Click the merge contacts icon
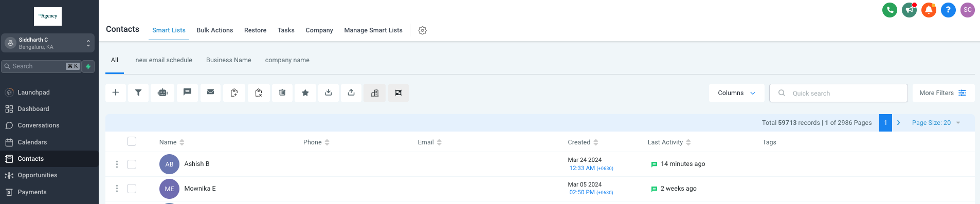This screenshot has width=980, height=204. (x=398, y=93)
